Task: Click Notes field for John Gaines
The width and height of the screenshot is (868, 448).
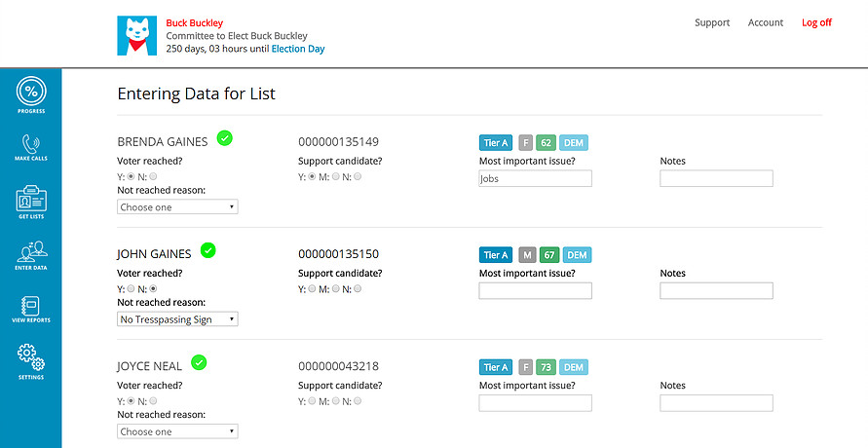Action: pos(716,291)
